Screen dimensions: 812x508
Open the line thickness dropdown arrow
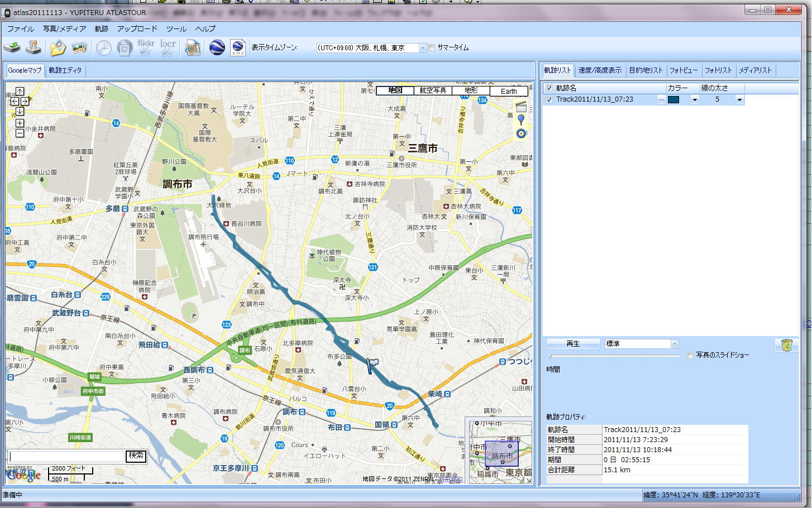pos(739,100)
